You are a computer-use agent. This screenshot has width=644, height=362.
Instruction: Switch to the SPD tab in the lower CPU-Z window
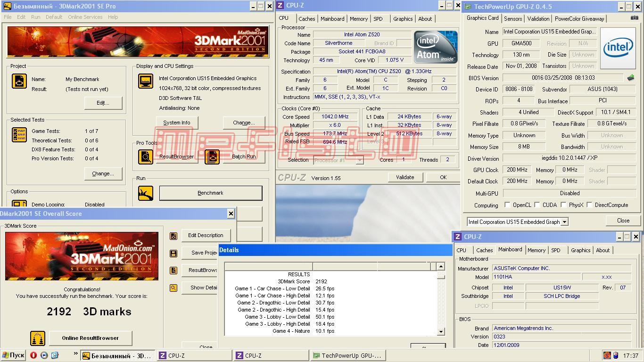click(x=556, y=250)
